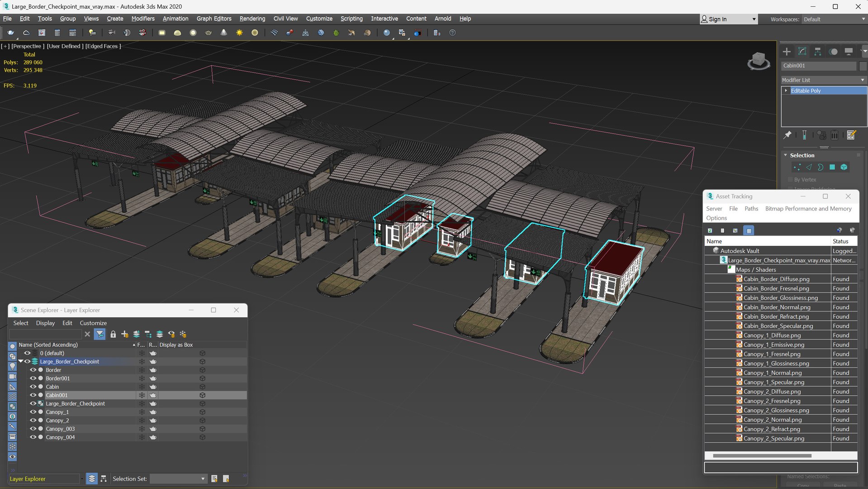Open the Create tab plus icon in command panel
The height and width of the screenshot is (489, 868).
point(787,52)
